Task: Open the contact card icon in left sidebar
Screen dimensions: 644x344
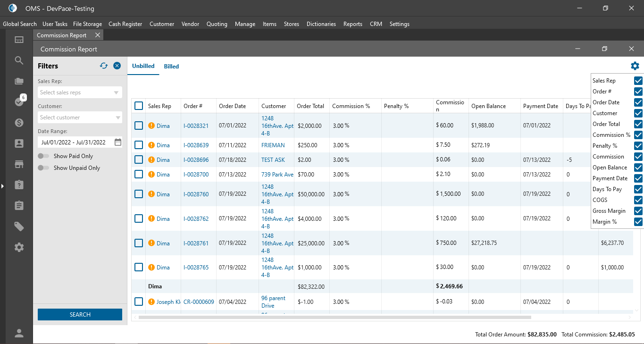Action: [x=19, y=143]
